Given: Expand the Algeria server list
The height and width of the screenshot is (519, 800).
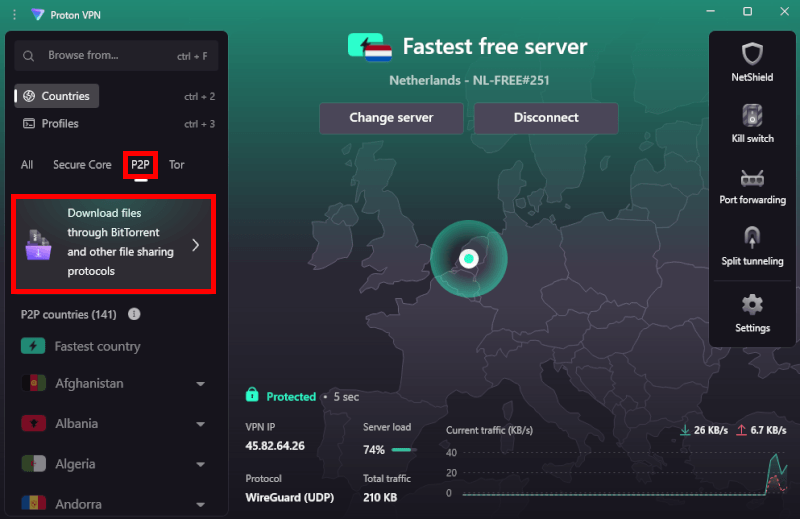Looking at the screenshot, I should coord(201,464).
